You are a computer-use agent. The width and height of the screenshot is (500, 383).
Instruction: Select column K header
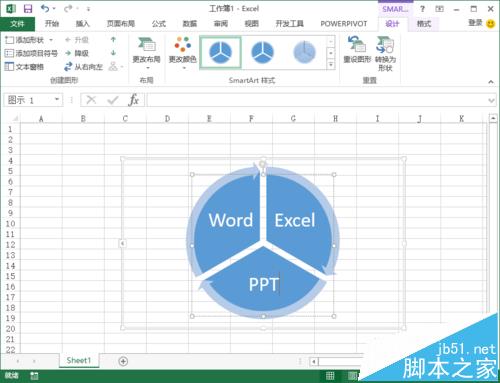461,119
